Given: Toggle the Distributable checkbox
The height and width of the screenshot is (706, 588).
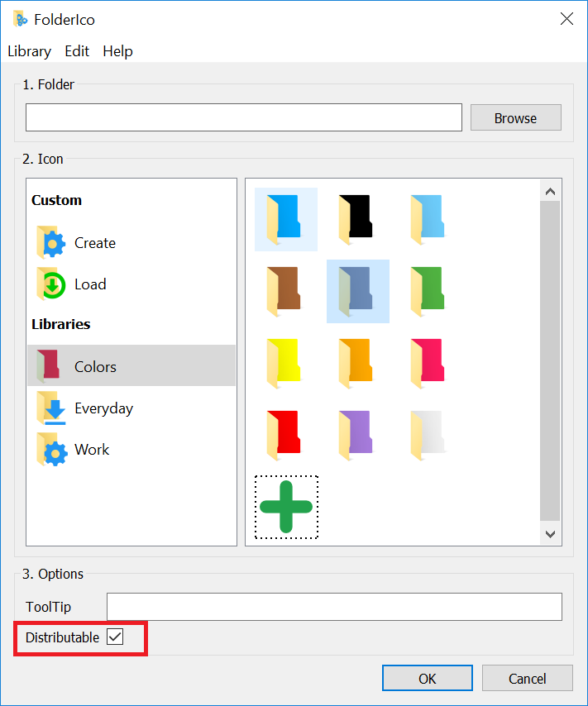Looking at the screenshot, I should (x=115, y=637).
